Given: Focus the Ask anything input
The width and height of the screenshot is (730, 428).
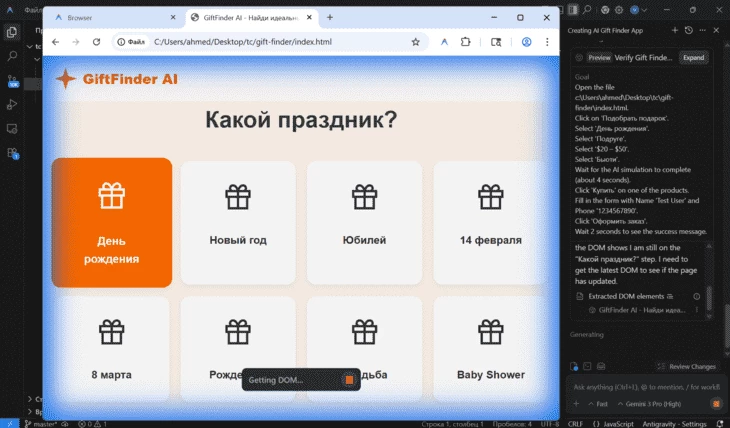Looking at the screenshot, I should click(646, 387).
